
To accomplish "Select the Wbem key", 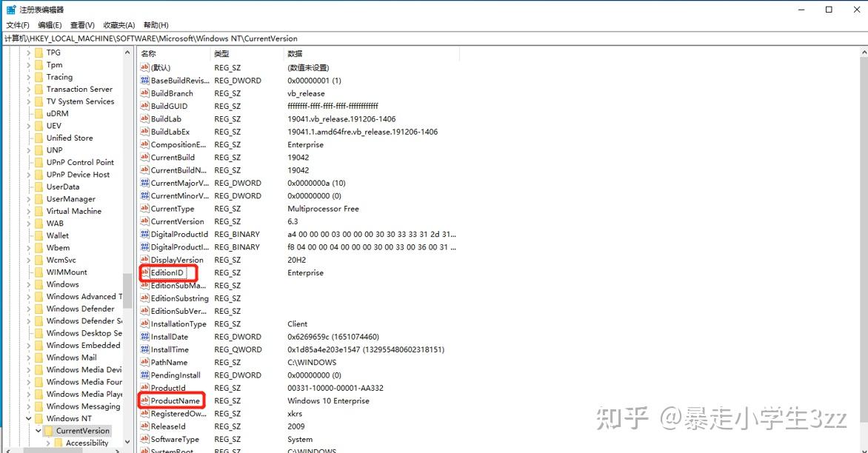I will pyautogui.click(x=58, y=247).
